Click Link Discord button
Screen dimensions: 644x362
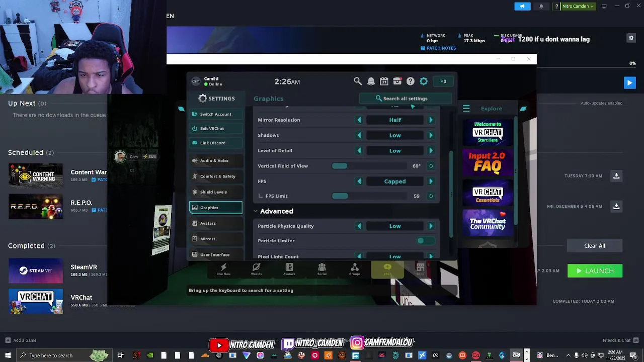215,143
